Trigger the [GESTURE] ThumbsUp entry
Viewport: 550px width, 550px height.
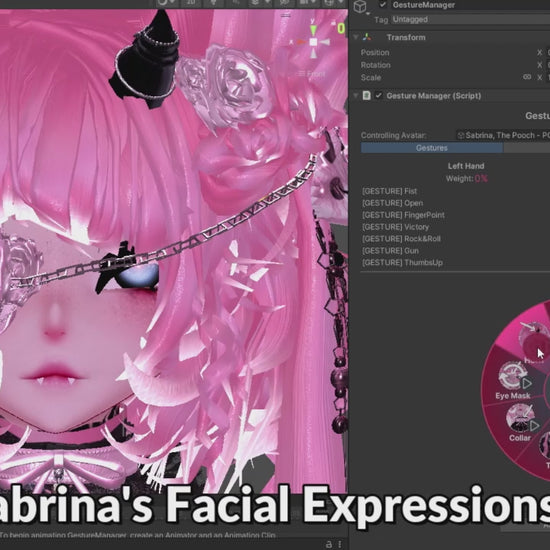tap(402, 263)
